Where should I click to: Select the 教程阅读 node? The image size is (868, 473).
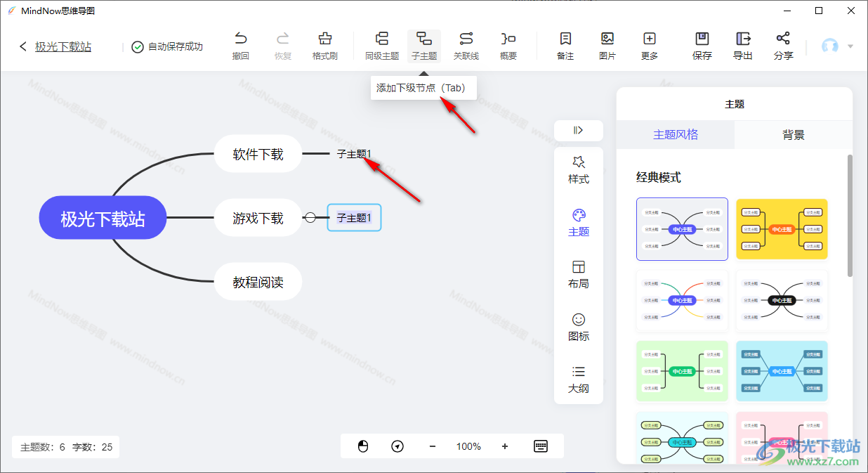258,282
